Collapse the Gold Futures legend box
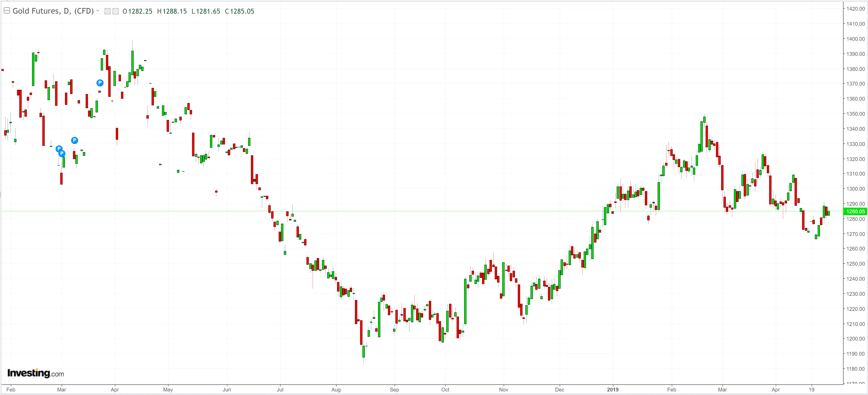Viewport: 868px width, 395px height. coord(6,11)
